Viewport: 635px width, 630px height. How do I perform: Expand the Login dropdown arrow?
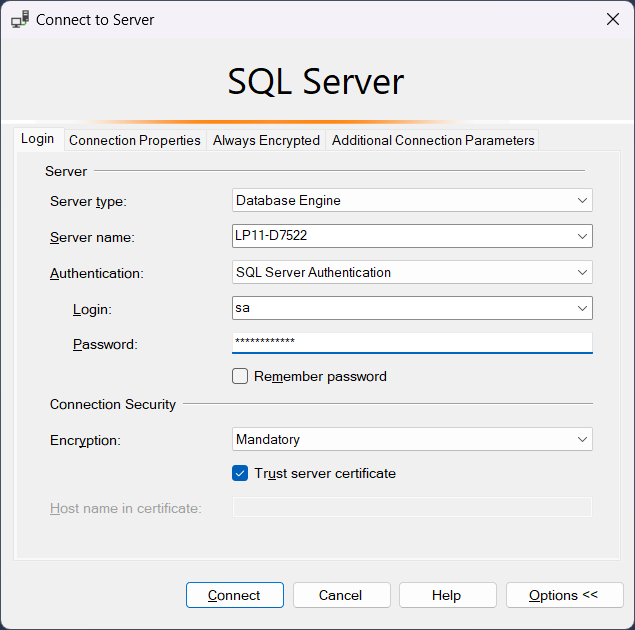582,309
